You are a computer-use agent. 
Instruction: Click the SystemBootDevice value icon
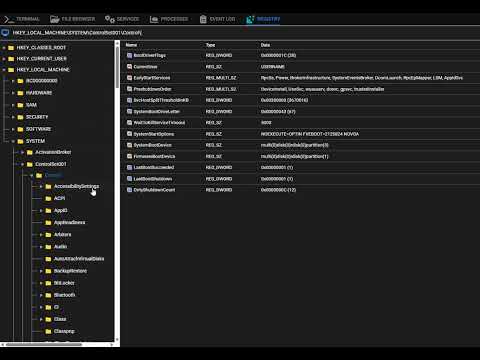(x=129, y=145)
